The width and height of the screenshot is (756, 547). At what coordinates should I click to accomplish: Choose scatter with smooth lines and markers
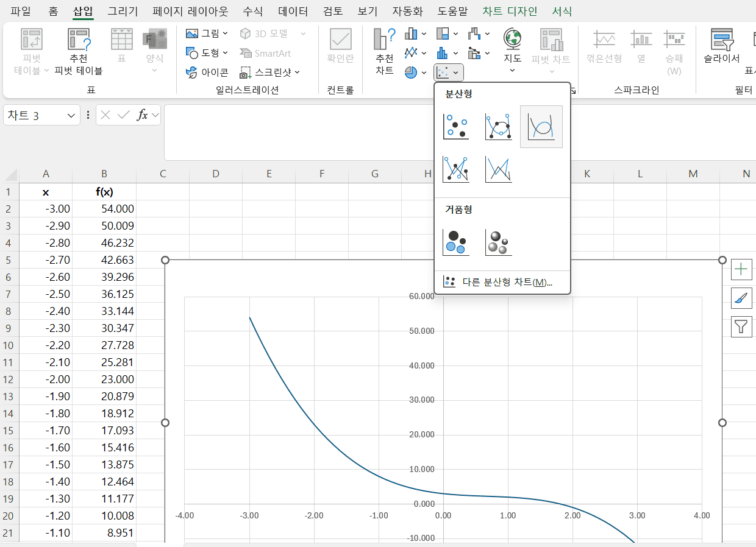(498, 126)
